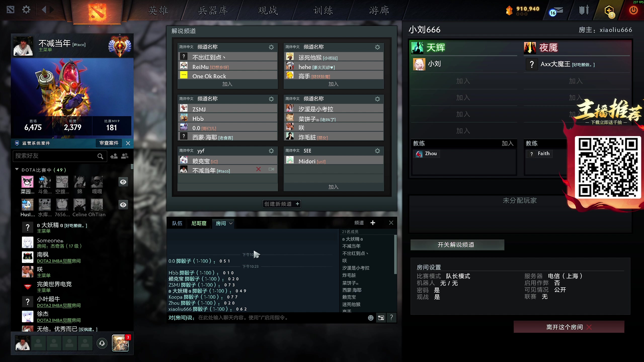
Task: Click 离开这个房间 leave lobby button
Action: coord(569,327)
